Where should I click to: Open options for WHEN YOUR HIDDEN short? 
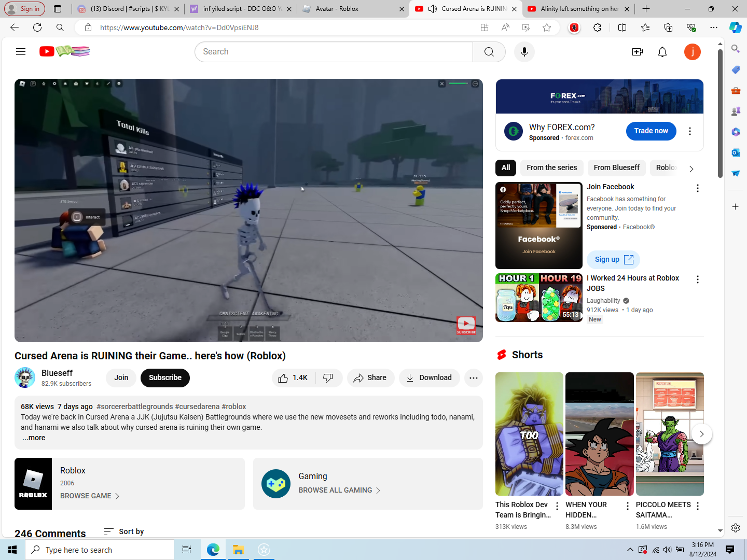pos(628,506)
